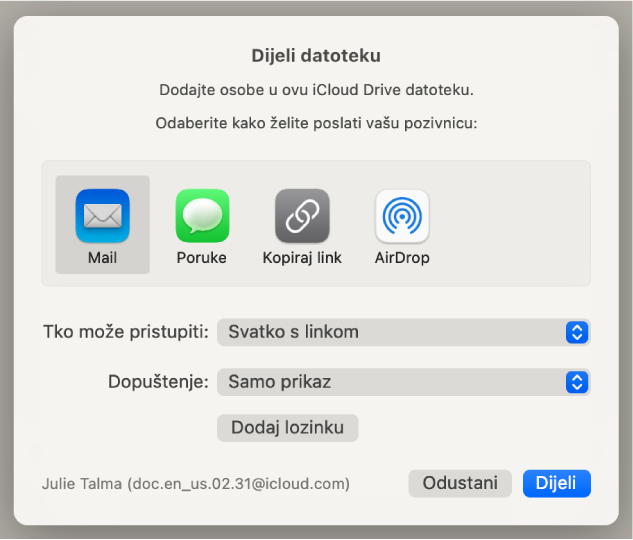Image resolution: width=633 pixels, height=540 pixels.
Task: Choose Poruke messages icon
Action: click(202, 216)
